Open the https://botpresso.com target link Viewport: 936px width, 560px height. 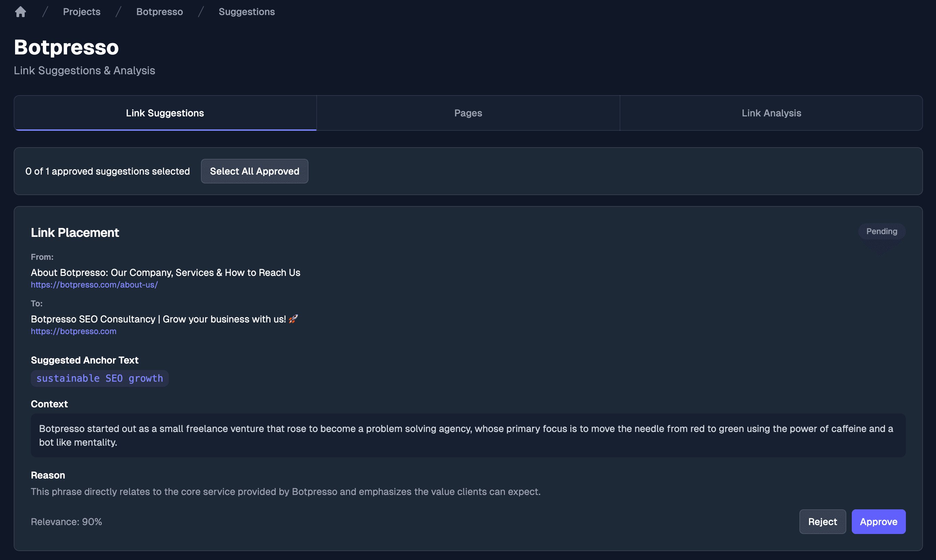click(74, 331)
